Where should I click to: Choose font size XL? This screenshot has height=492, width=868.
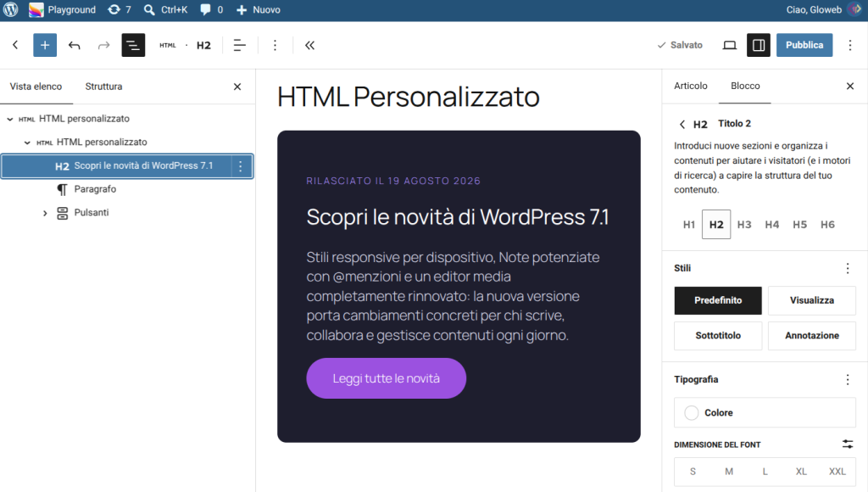tap(801, 472)
